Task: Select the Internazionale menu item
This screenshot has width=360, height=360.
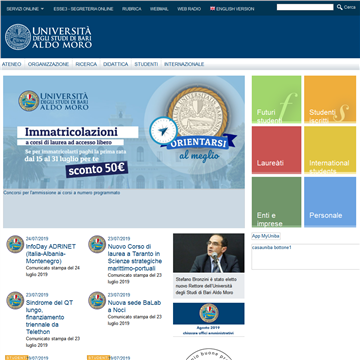Action: tap(184, 64)
